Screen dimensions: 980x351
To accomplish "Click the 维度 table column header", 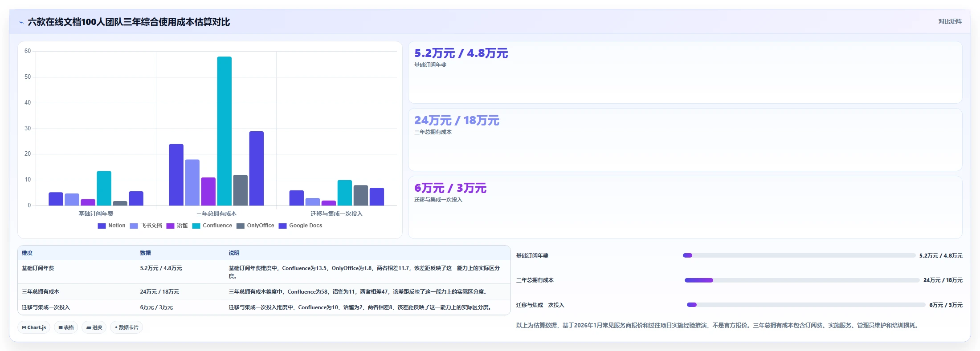I will pyautogui.click(x=27, y=253).
